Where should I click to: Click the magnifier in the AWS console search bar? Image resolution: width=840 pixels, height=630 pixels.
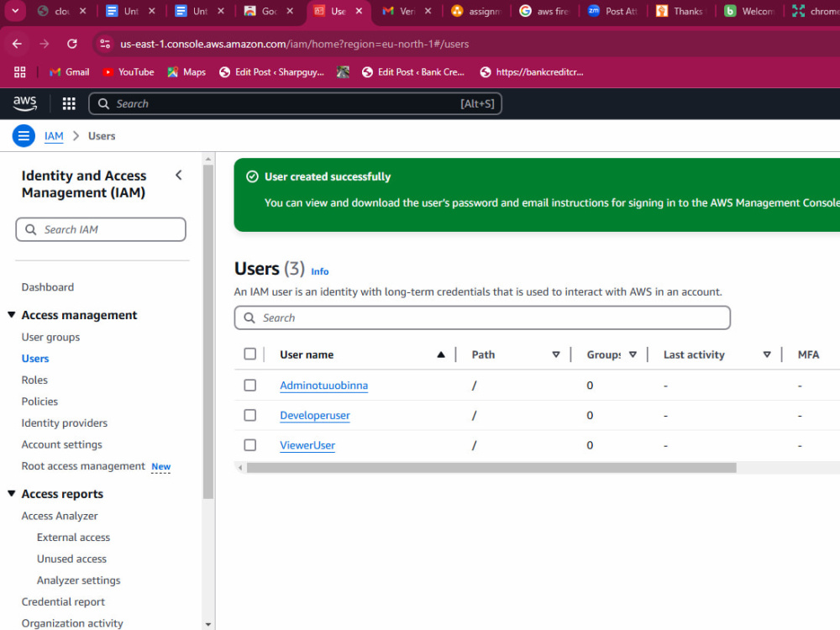[x=103, y=102]
